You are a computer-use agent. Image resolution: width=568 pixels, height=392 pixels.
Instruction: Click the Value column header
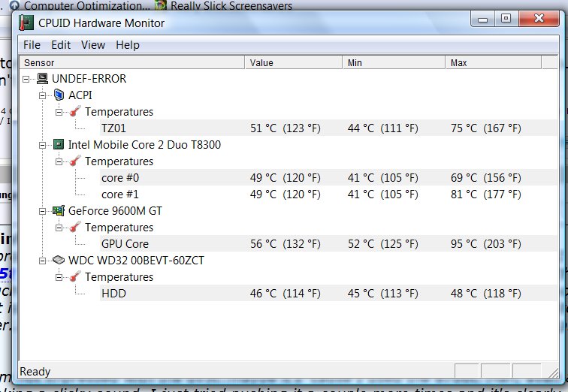click(294, 62)
